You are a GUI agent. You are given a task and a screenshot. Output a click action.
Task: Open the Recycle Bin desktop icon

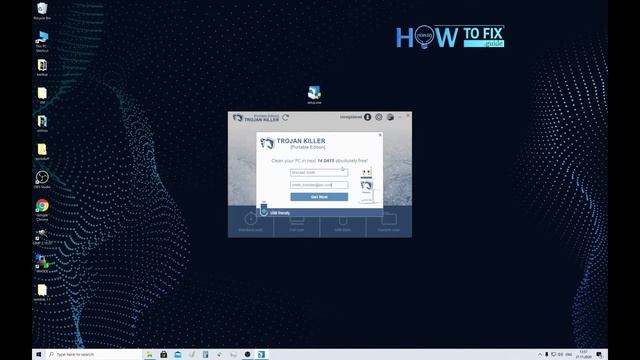[42, 11]
